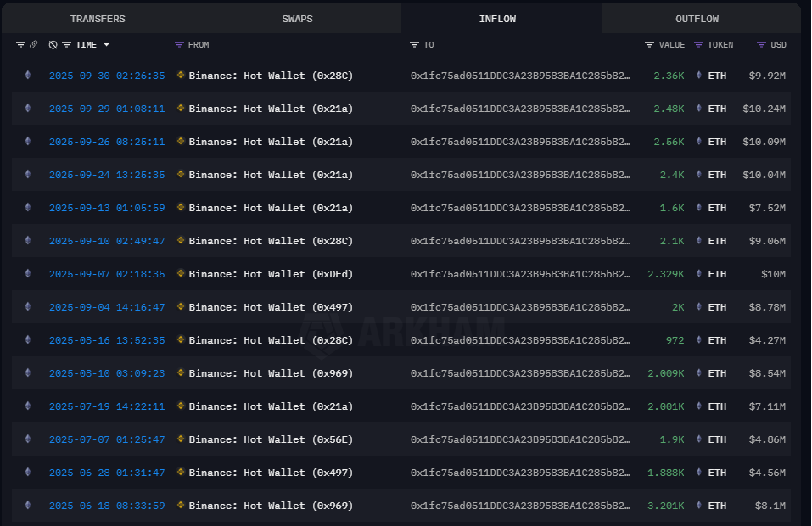812x526 pixels.
Task: Click Binance icon in 2025-06-18 row
Action: [x=181, y=506]
